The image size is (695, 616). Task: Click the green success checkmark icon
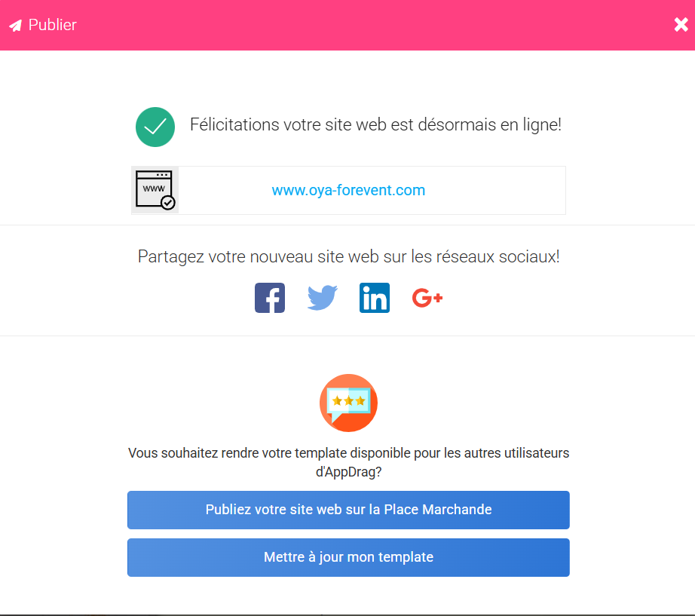(155, 127)
